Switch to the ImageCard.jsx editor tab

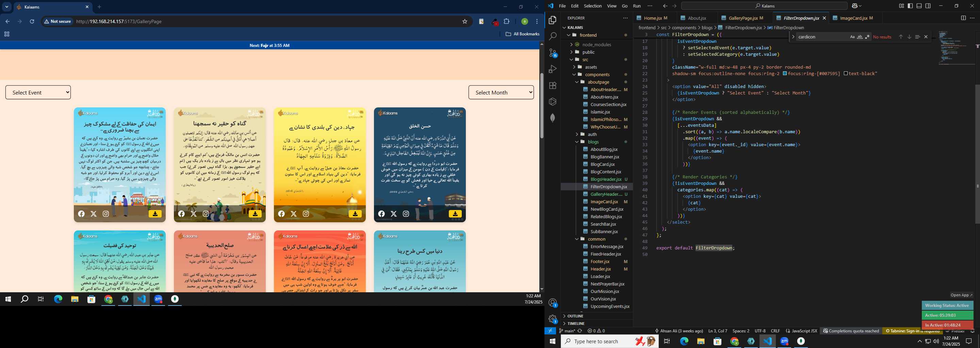[856, 18]
